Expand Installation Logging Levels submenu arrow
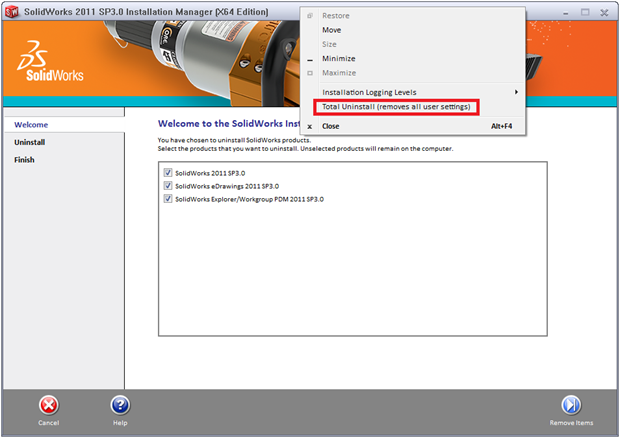Screen dimensions: 620x438 [x=516, y=92]
